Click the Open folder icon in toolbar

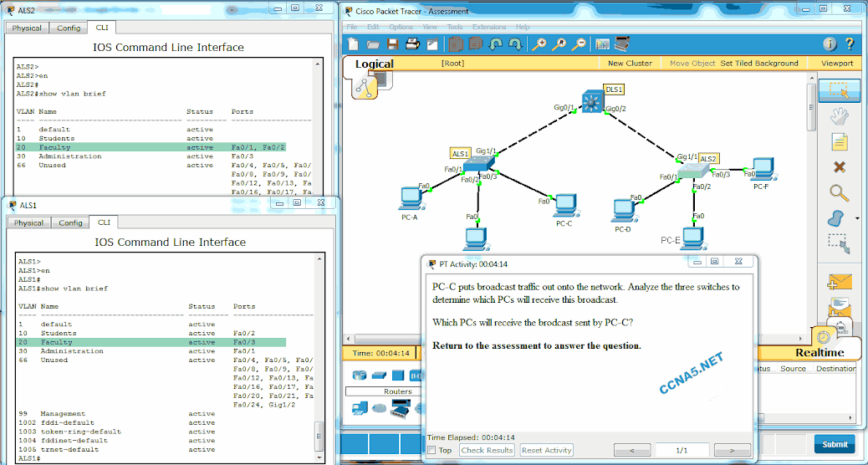[x=373, y=44]
